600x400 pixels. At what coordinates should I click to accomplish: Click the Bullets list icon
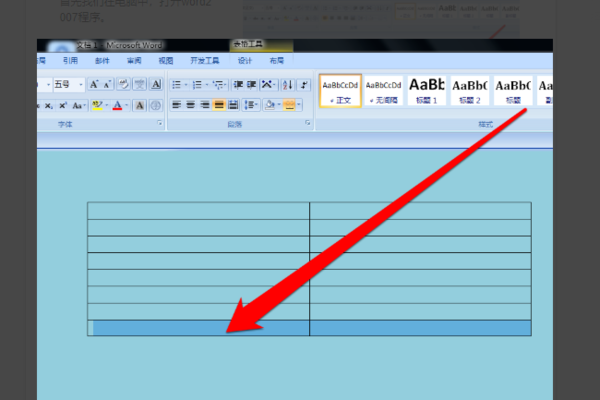pos(176,85)
